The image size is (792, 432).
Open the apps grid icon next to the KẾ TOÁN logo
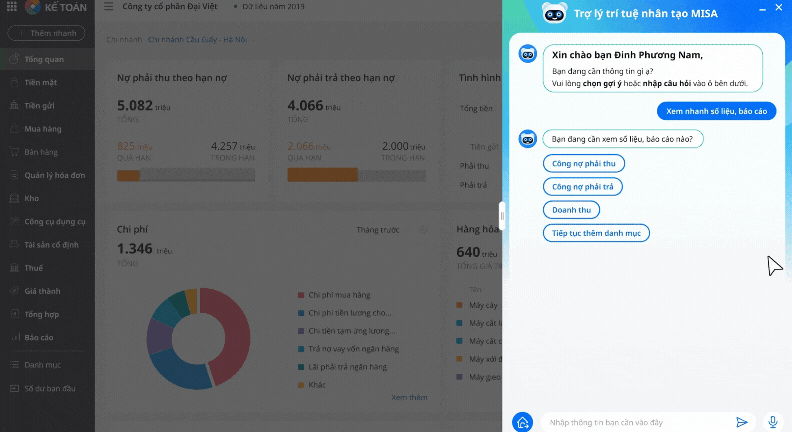tap(13, 8)
